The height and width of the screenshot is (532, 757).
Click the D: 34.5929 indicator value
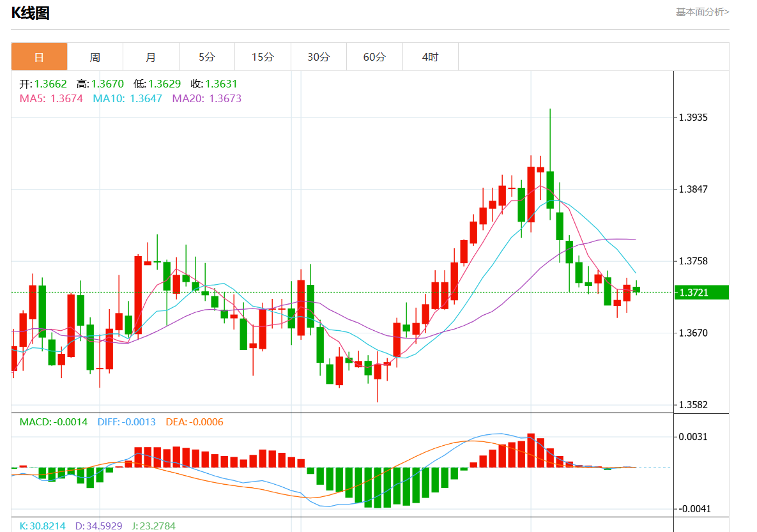pyautogui.click(x=98, y=526)
